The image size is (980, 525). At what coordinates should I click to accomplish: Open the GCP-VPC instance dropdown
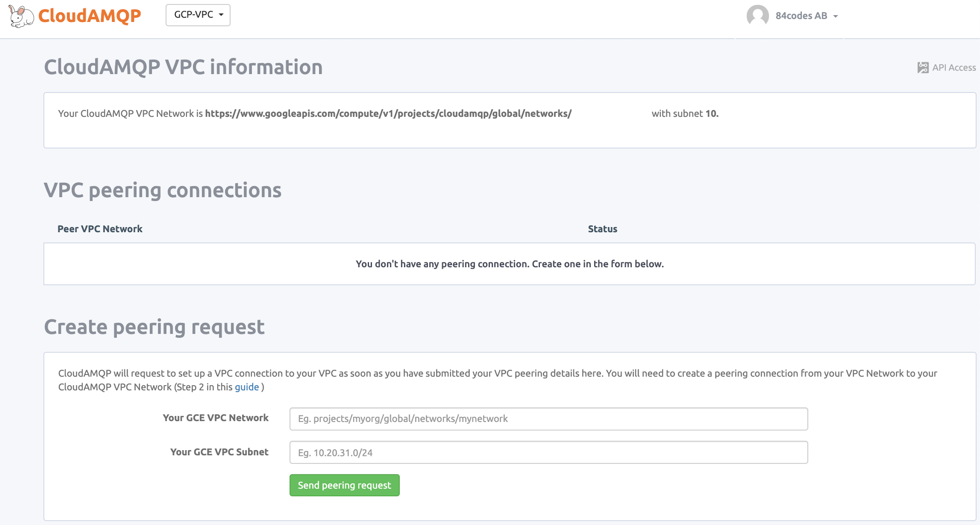pos(198,15)
